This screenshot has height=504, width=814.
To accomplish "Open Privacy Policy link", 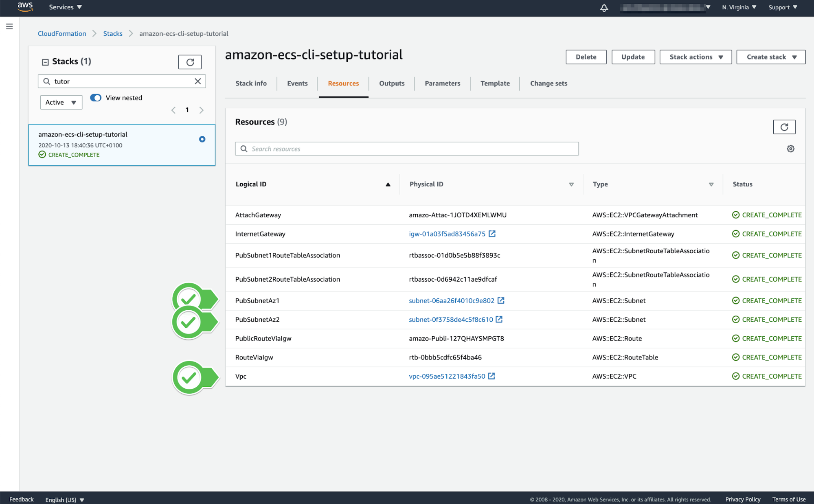I will 743,499.
